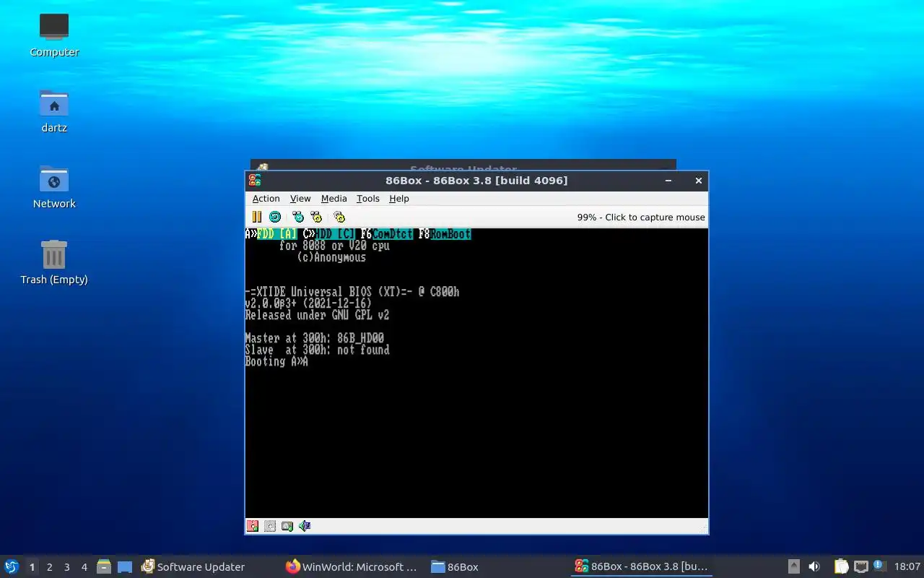Switch to workspace 4 in the pager

point(84,567)
